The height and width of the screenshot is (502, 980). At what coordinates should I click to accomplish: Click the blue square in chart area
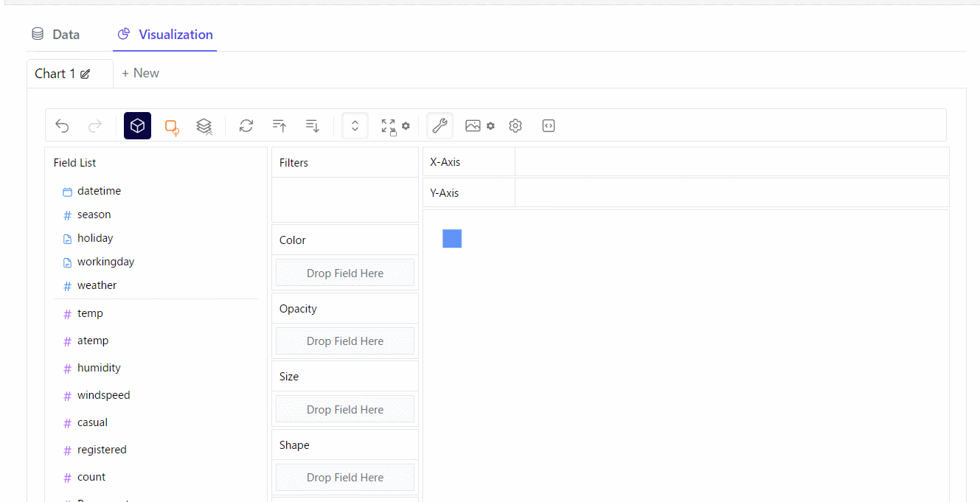[x=452, y=239]
